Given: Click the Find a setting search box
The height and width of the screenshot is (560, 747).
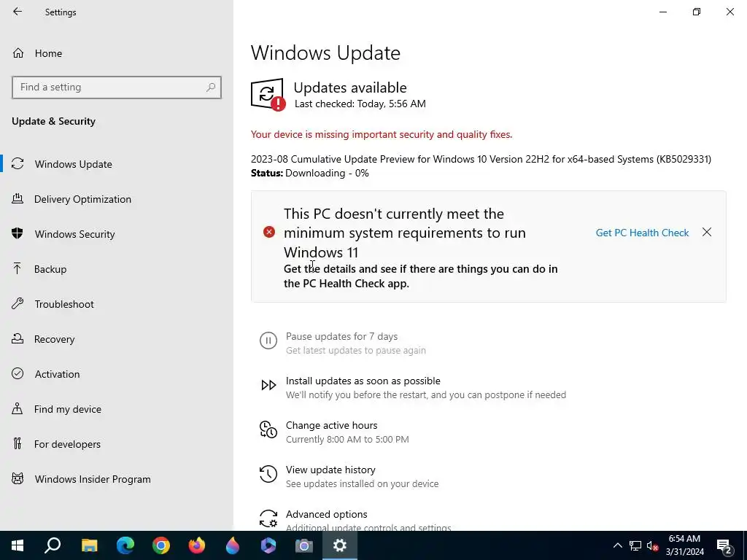Looking at the screenshot, I should tap(117, 87).
